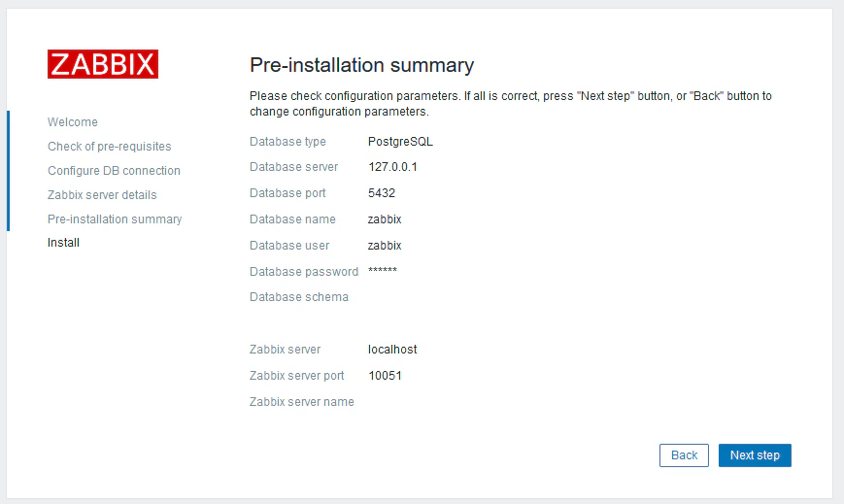Select Configure DB connection step

click(x=114, y=171)
